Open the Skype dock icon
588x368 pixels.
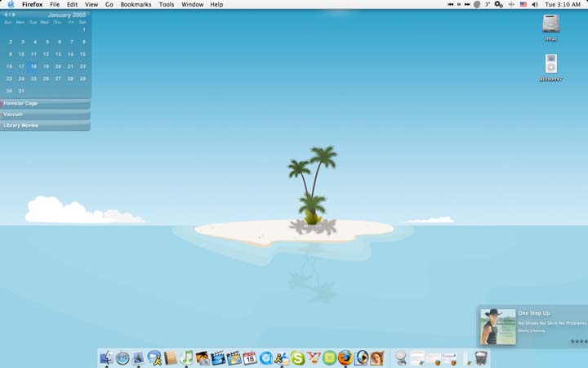(298, 358)
